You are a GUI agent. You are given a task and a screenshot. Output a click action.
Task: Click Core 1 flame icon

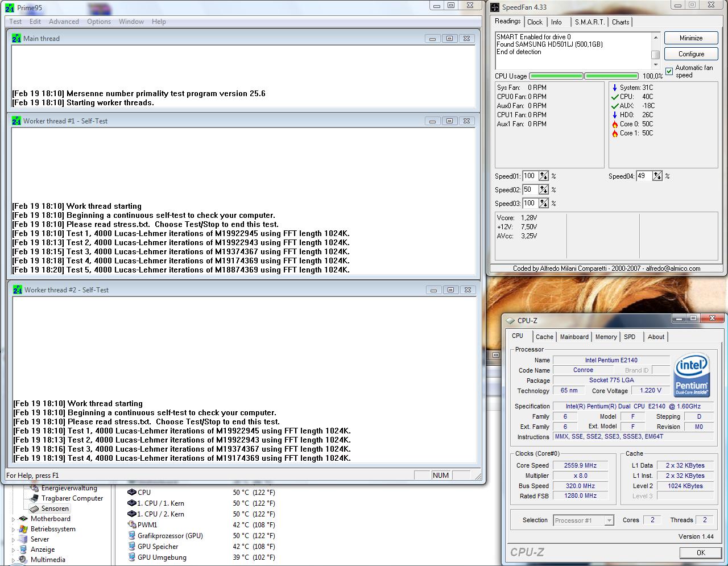(x=615, y=133)
